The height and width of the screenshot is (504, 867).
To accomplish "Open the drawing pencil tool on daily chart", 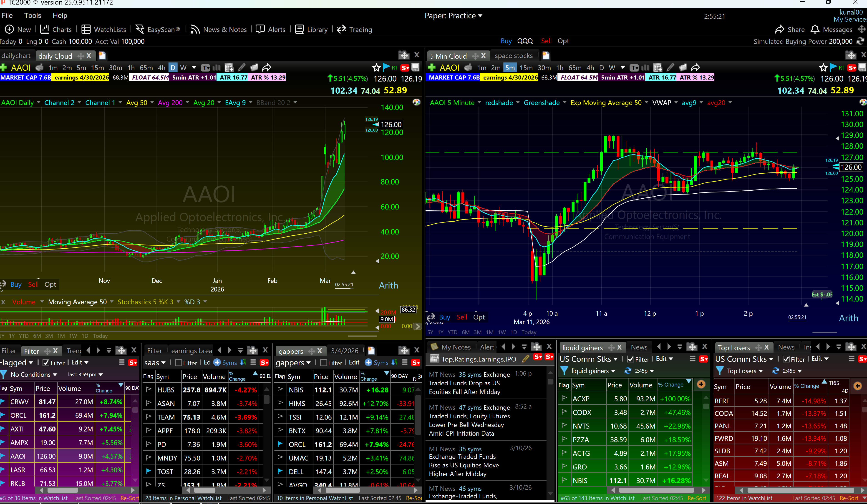I will coord(242,67).
